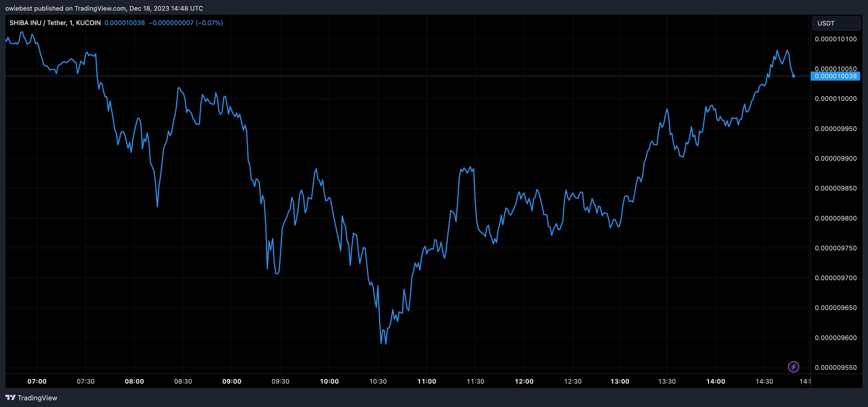Select the 14:30 time axis label
This screenshot has width=868, height=407.
(x=764, y=381)
